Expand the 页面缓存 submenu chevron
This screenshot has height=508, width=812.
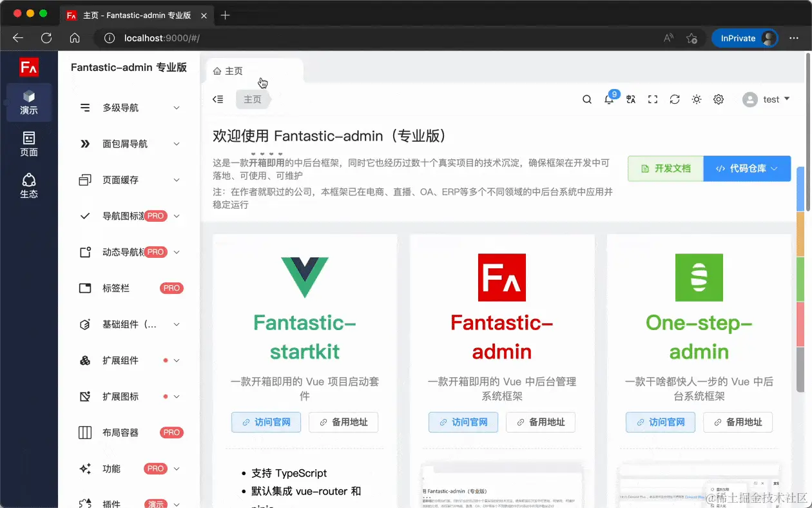pyautogui.click(x=177, y=180)
